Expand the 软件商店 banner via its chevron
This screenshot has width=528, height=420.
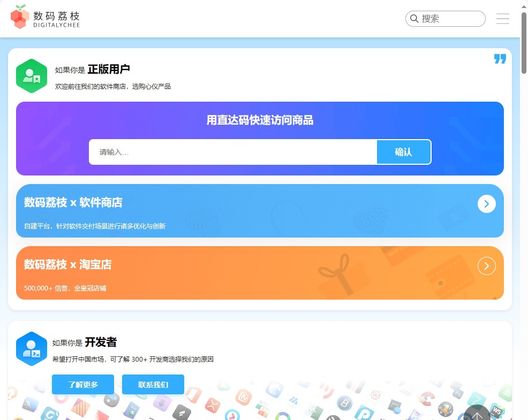(486, 203)
